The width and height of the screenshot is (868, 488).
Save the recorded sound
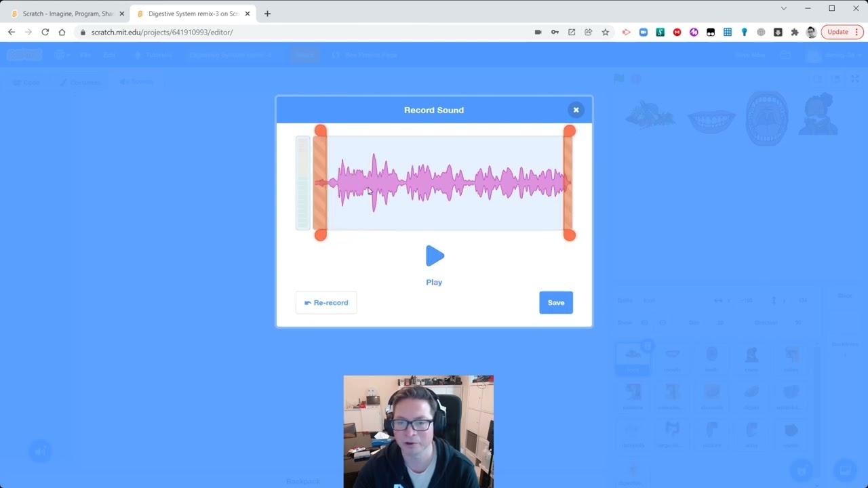point(556,303)
